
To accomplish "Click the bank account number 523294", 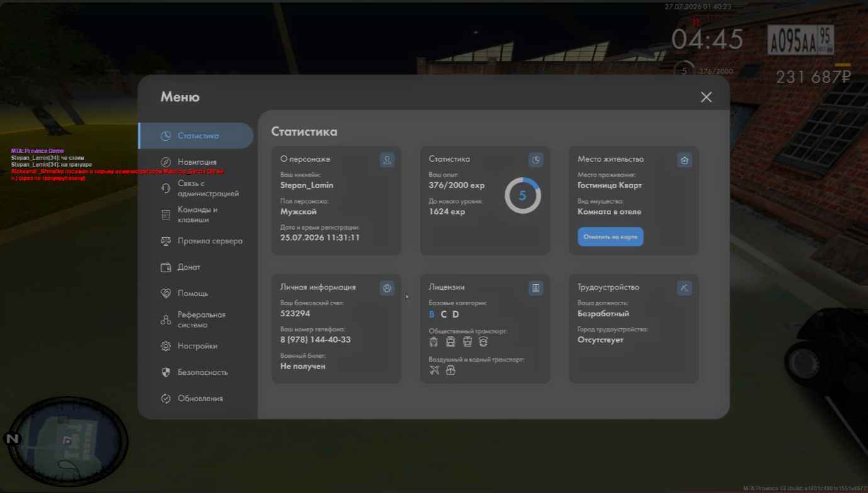I will pos(295,314).
